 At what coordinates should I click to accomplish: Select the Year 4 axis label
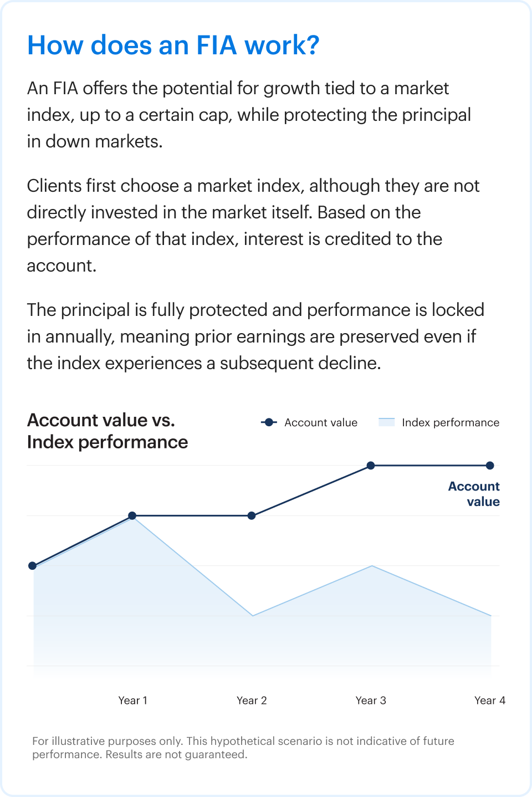tap(490, 700)
